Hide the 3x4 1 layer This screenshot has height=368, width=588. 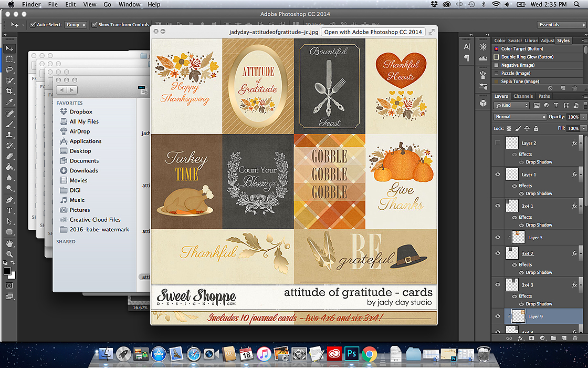pos(498,206)
